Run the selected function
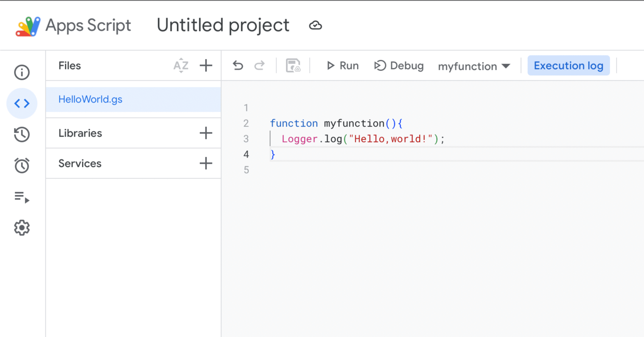 [343, 66]
